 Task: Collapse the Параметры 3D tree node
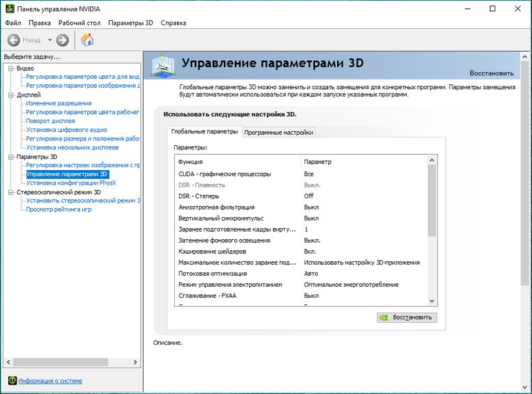(11, 157)
